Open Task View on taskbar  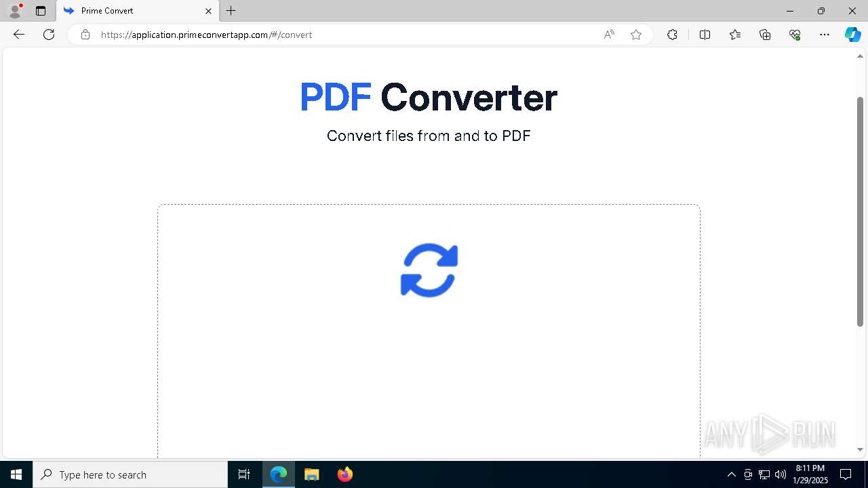[x=244, y=474]
